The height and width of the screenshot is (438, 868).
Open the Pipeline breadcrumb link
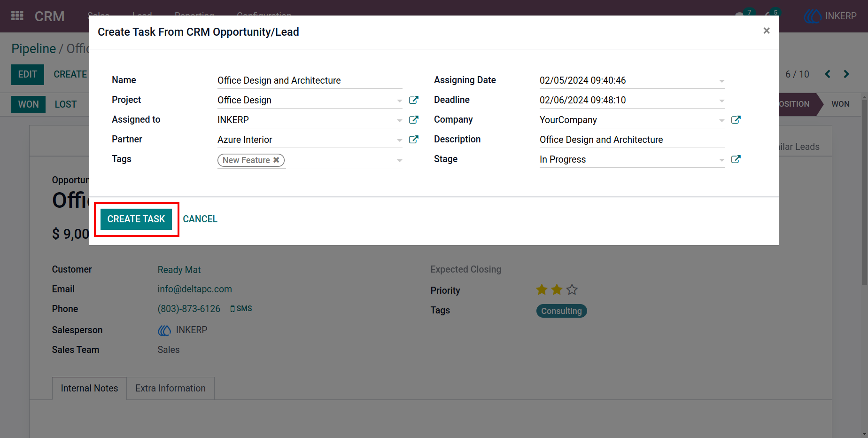tap(34, 48)
